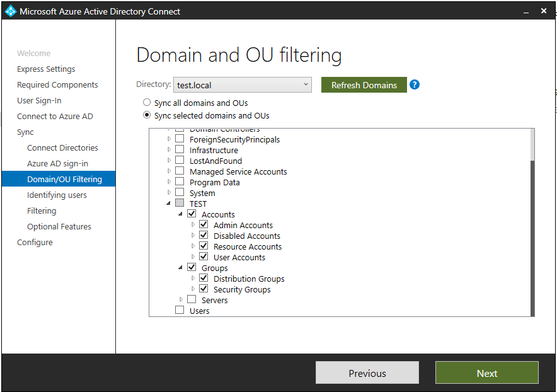
Task: Check the ForeignSecurityPrincipals checkbox
Action: 180,139
